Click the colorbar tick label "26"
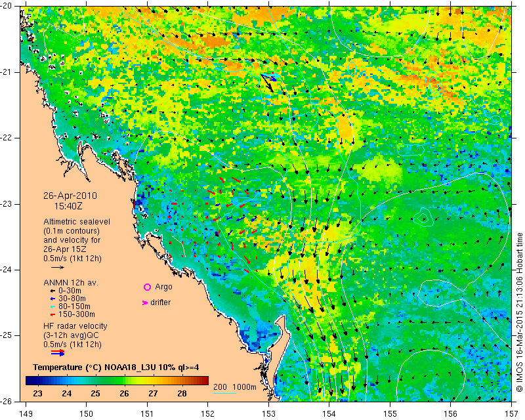The height and width of the screenshot is (420, 525). pos(124,393)
